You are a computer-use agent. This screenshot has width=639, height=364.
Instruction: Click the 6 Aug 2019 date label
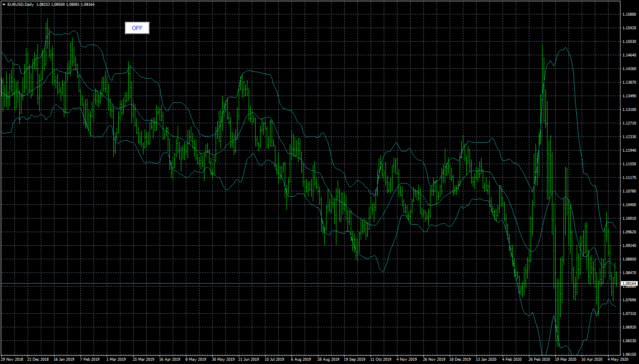(301, 359)
